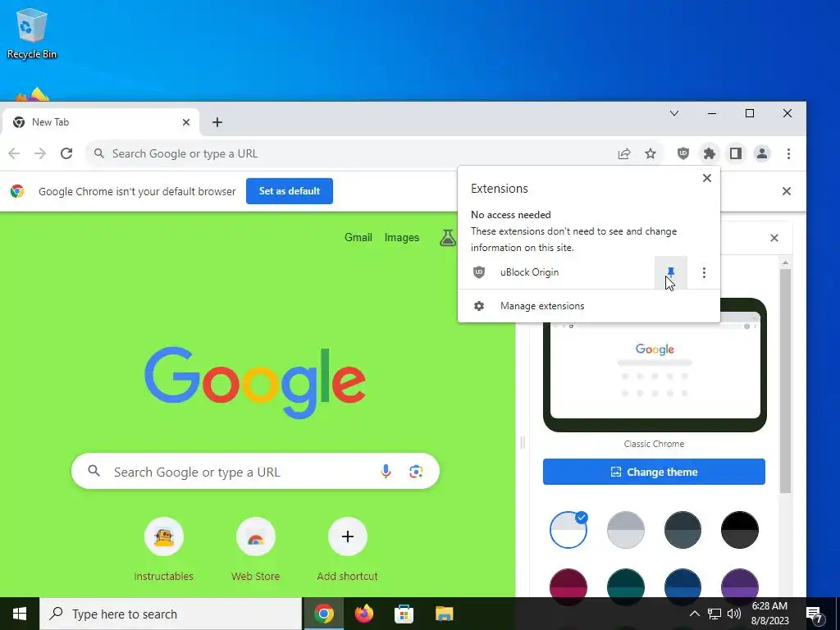Open the Instructables shortcut
Screen dimensions: 840x630
tap(164, 550)
